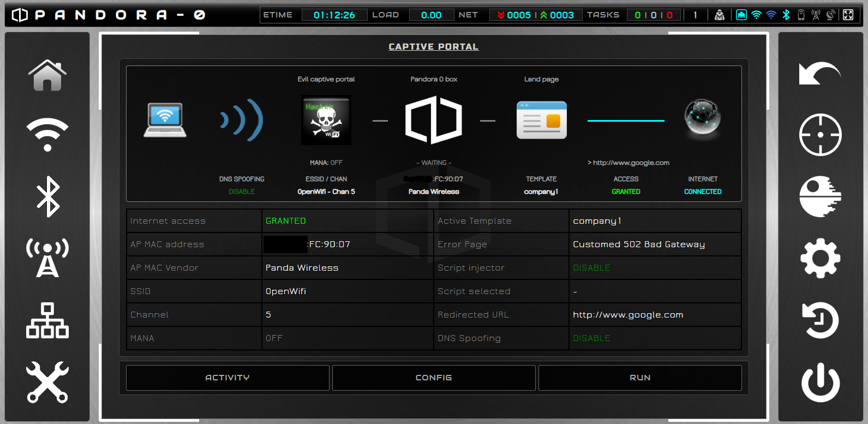Select the radio antenna tower sidebar icon

pos(47,258)
